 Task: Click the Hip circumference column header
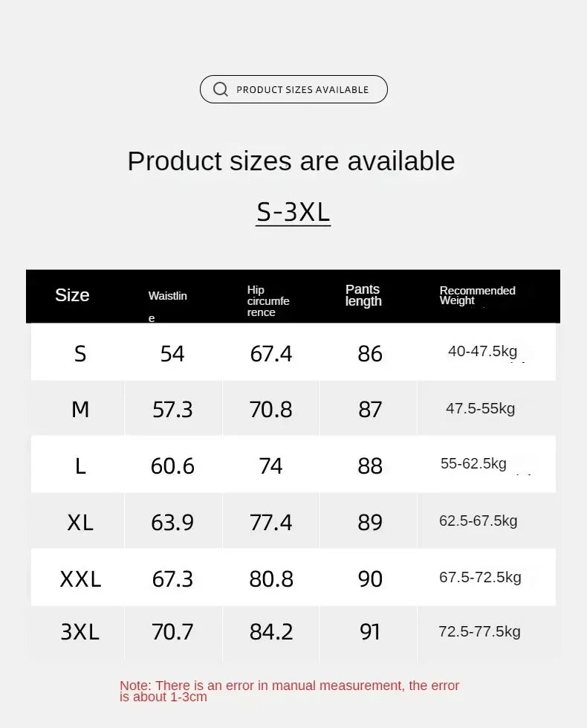pos(268,301)
